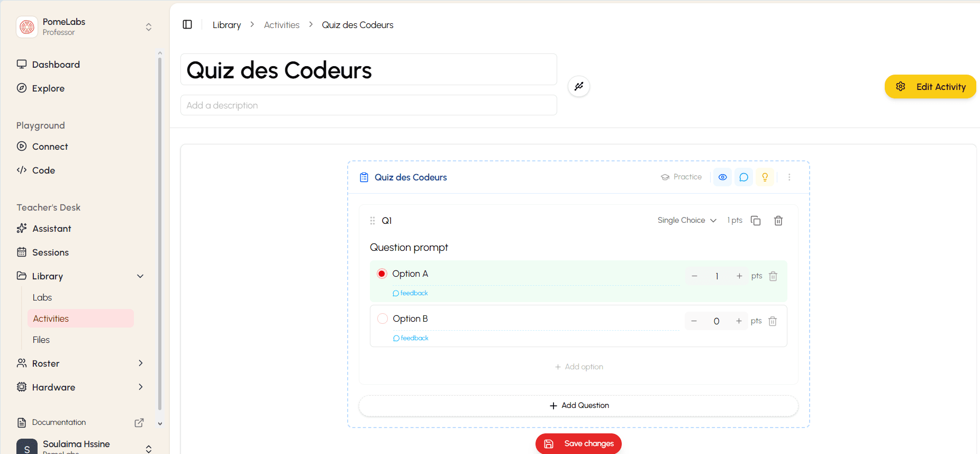Screen dimensions: 980x454
Task: Select Activities under Library
Action: tap(80, 319)
